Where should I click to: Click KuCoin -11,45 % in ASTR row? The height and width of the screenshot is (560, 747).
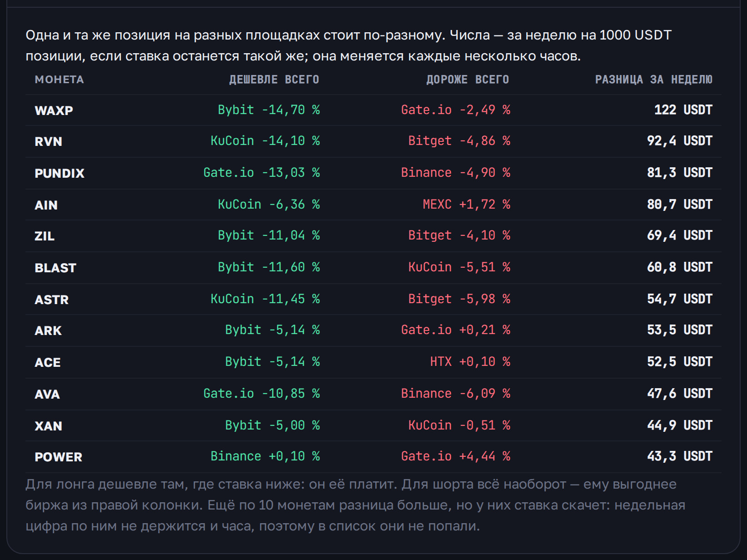[x=265, y=299]
